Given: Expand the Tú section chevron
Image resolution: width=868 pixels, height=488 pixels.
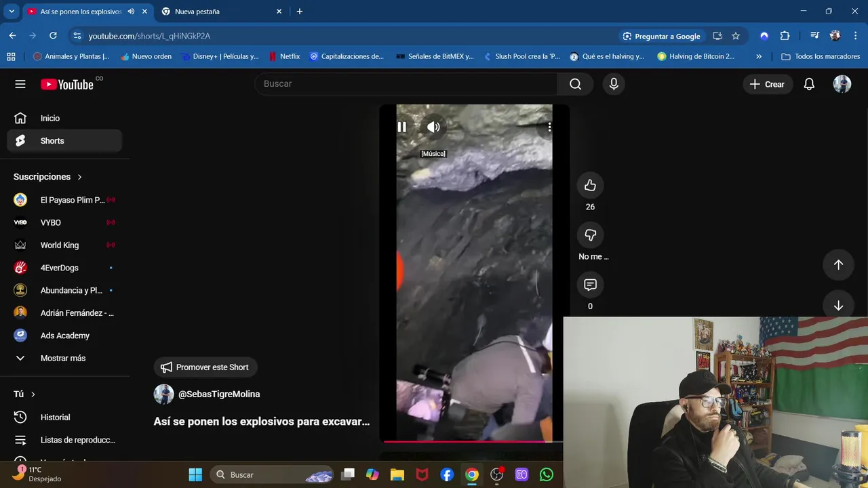Looking at the screenshot, I should click(33, 394).
